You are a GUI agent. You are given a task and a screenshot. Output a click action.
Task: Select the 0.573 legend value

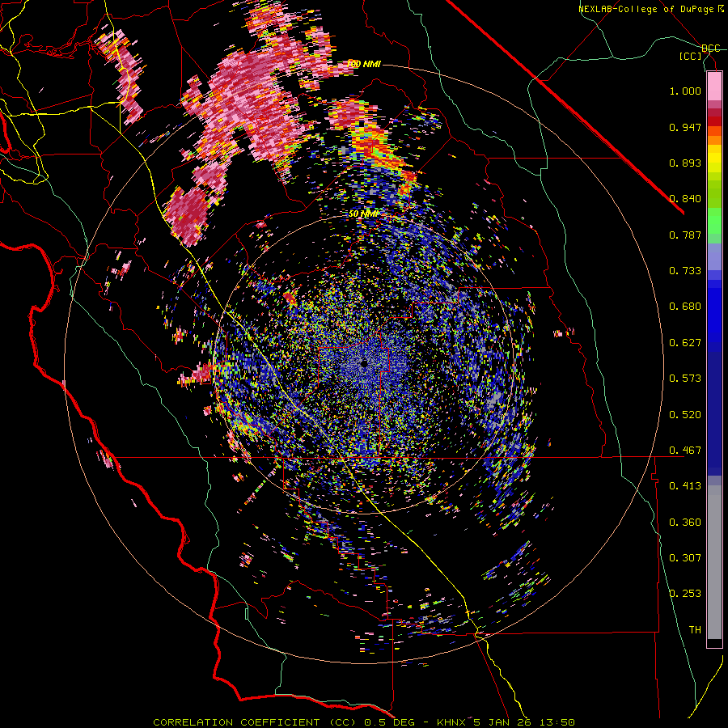685,379
